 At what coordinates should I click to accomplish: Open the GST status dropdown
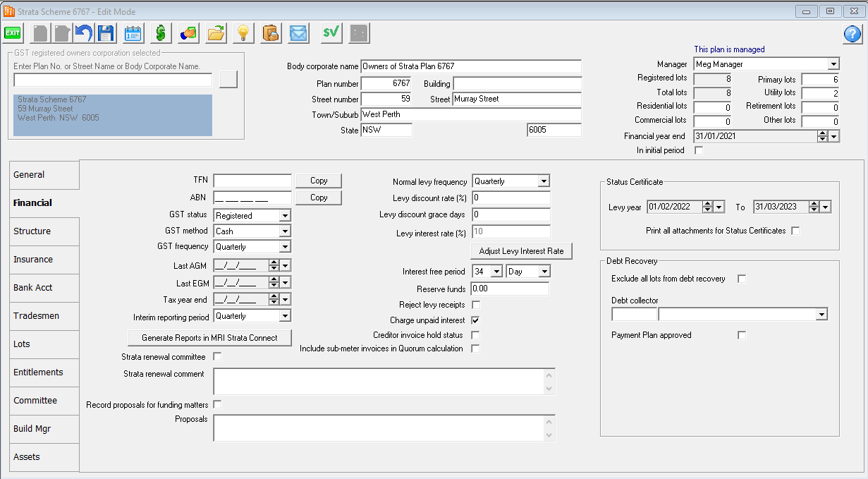coord(285,216)
